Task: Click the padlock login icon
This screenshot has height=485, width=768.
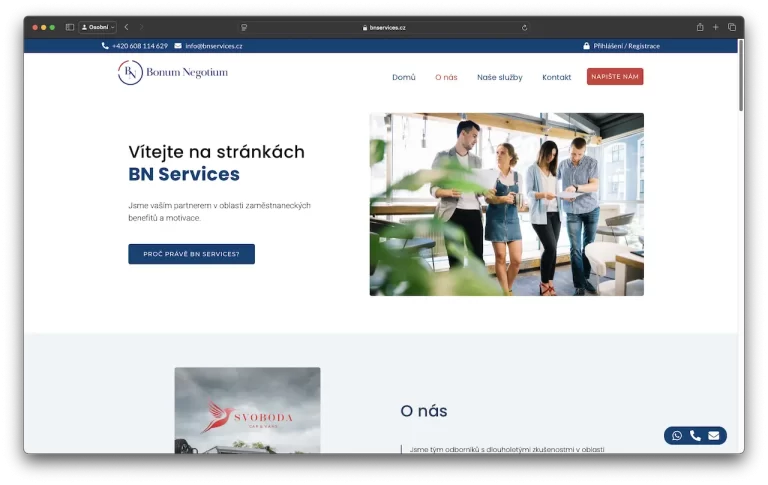Action: click(586, 46)
